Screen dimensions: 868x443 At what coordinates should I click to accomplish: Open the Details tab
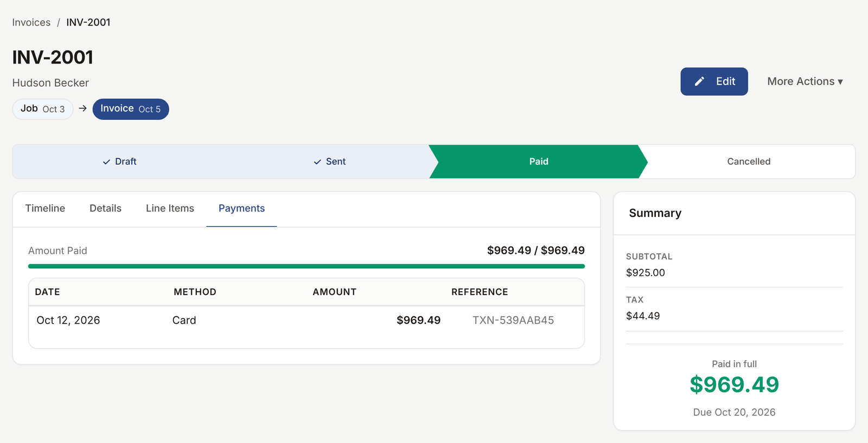[x=105, y=208]
